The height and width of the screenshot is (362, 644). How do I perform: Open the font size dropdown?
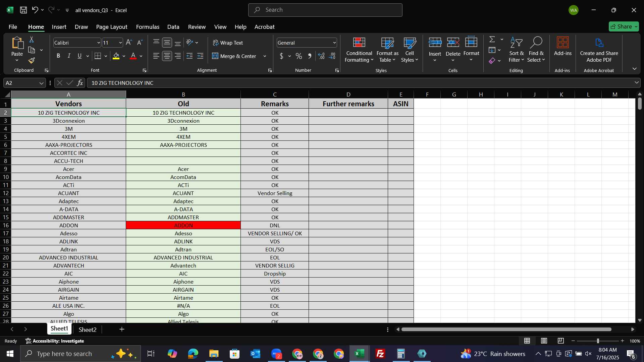[120, 43]
